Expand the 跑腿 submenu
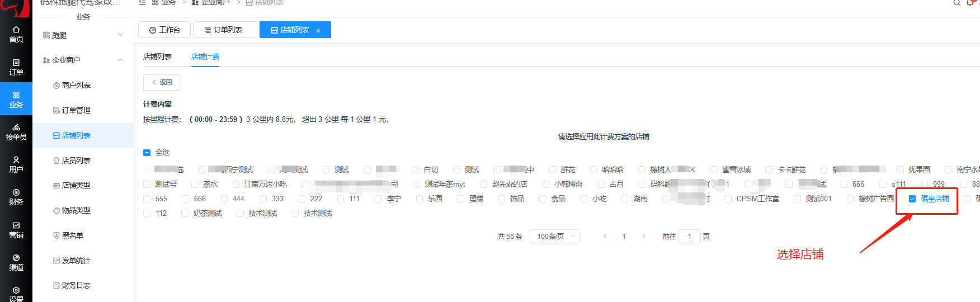980x302 pixels. 83,35
